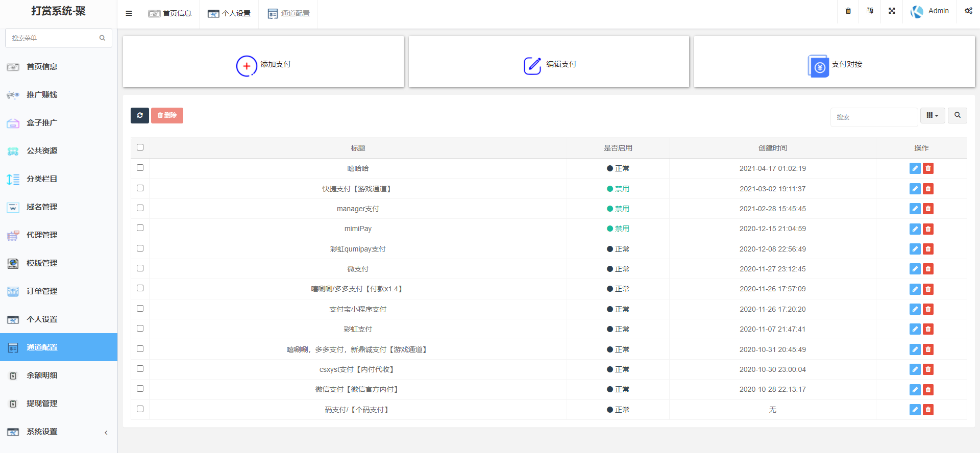Click the edit pencil icon for 嘻哈哈 row
980x453 pixels.
coord(915,168)
